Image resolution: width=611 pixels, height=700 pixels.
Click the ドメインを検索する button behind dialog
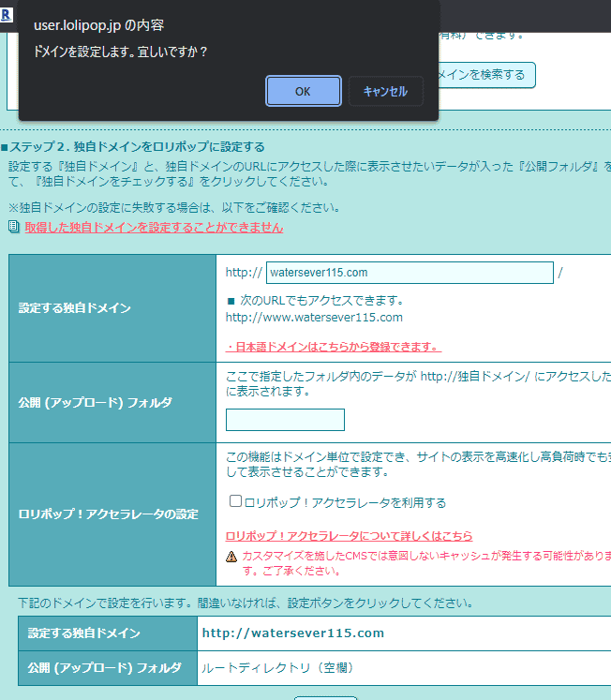click(x=486, y=75)
